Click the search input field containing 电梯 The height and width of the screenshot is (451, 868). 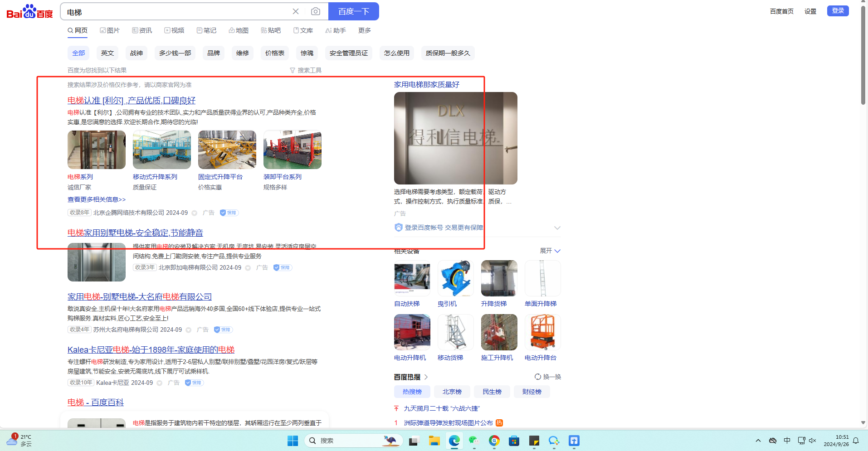177,12
